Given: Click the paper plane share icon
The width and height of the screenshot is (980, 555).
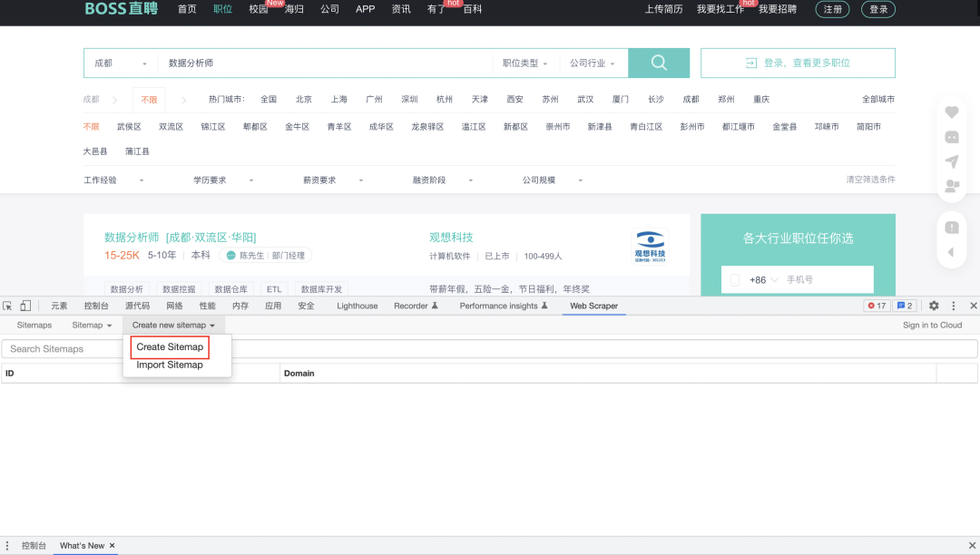Looking at the screenshot, I should click(x=951, y=162).
